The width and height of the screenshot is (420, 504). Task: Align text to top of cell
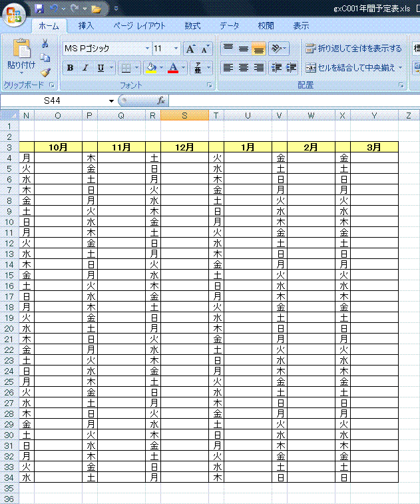click(228, 49)
